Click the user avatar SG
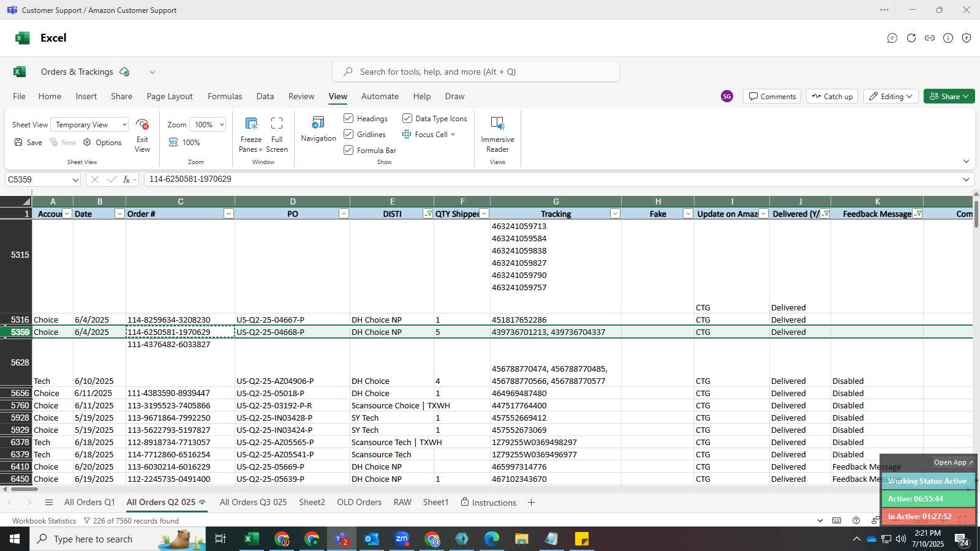The image size is (980, 551). [x=727, y=96]
